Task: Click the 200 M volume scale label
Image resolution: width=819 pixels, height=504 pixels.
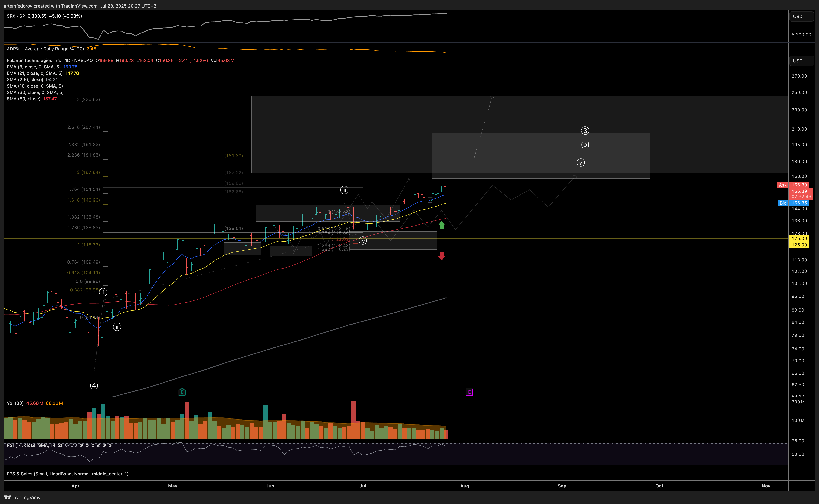Action: [798, 402]
